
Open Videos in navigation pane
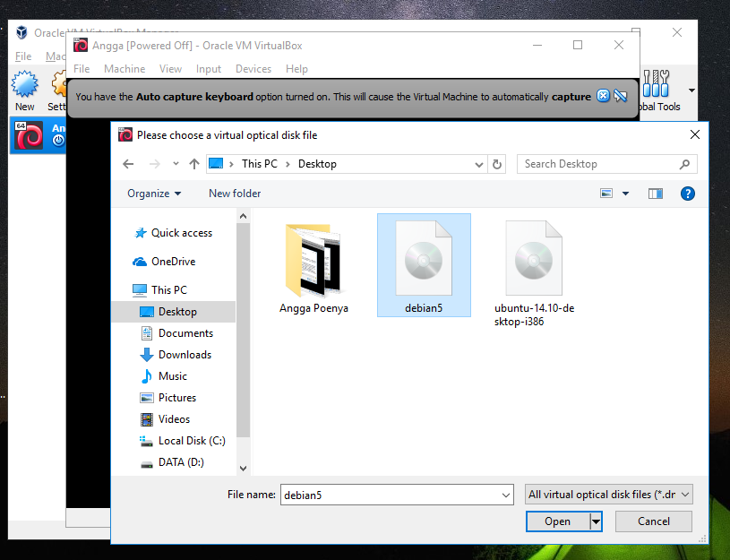(x=165, y=418)
